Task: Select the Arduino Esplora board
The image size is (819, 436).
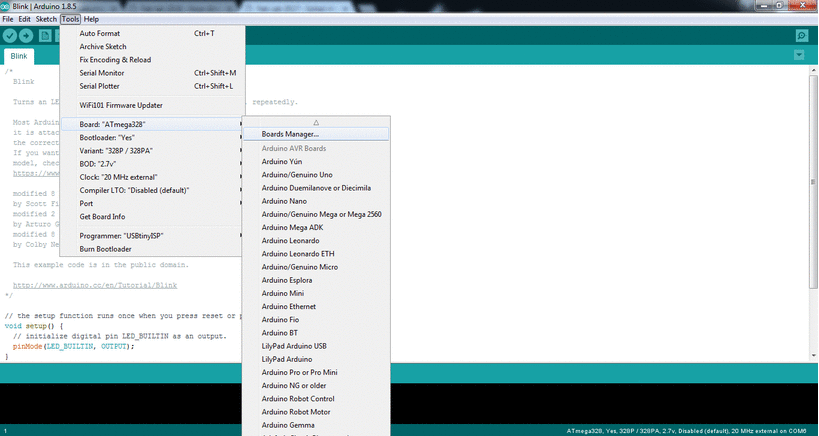Action: tap(316, 280)
